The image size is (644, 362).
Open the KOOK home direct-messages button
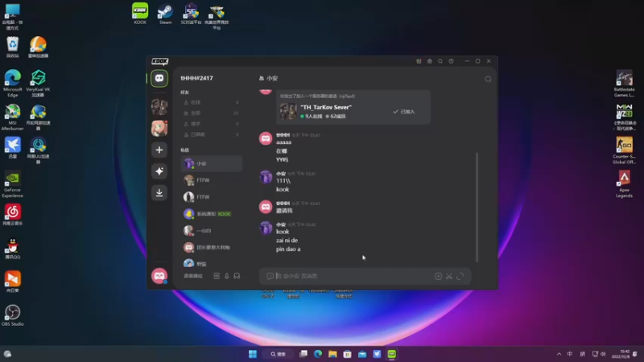159,78
